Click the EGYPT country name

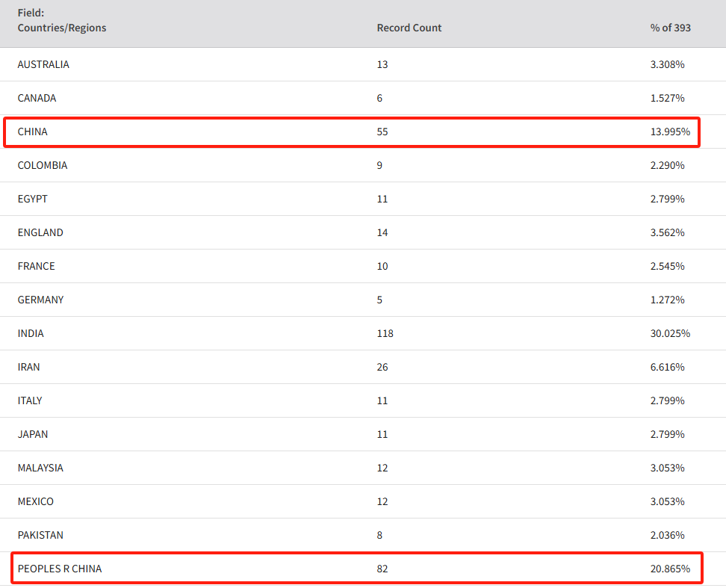click(x=32, y=199)
